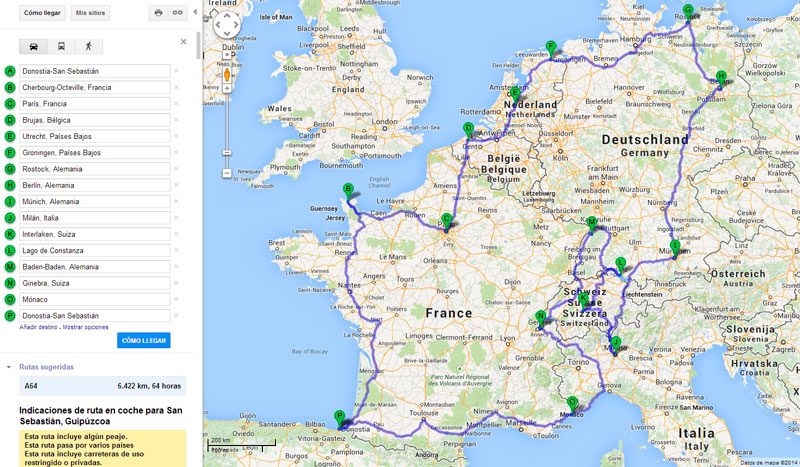Click the Groningen, Países Bajos field
Image resolution: width=800 pixels, height=467 pixels.
(95, 153)
